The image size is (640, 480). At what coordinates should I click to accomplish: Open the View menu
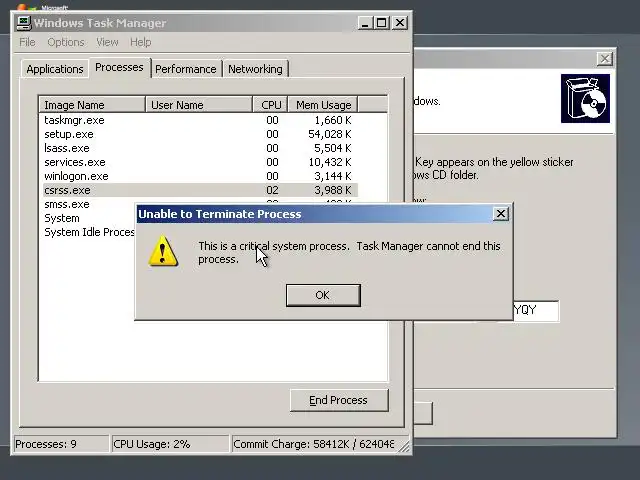(107, 42)
